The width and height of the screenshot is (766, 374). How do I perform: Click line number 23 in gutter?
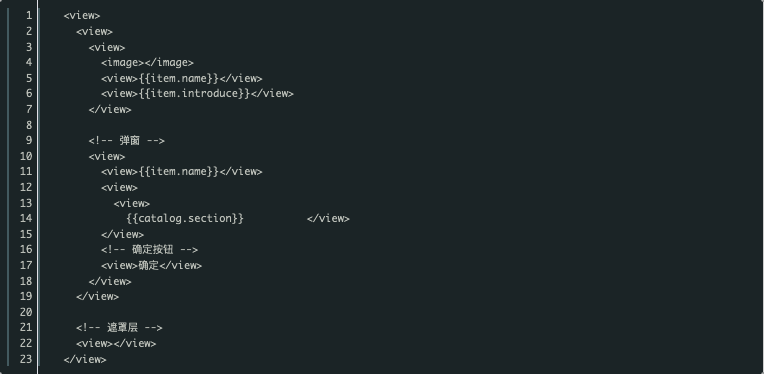pyautogui.click(x=26, y=359)
